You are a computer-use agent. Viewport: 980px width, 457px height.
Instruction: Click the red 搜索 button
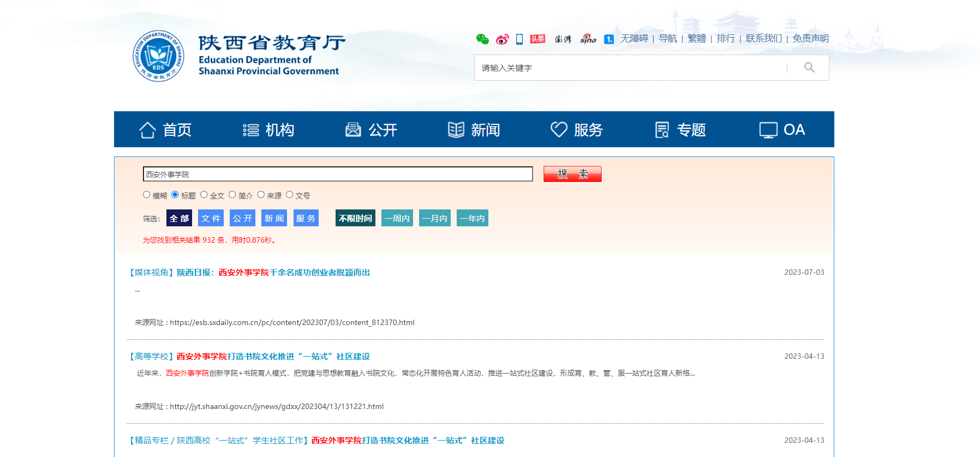point(572,174)
